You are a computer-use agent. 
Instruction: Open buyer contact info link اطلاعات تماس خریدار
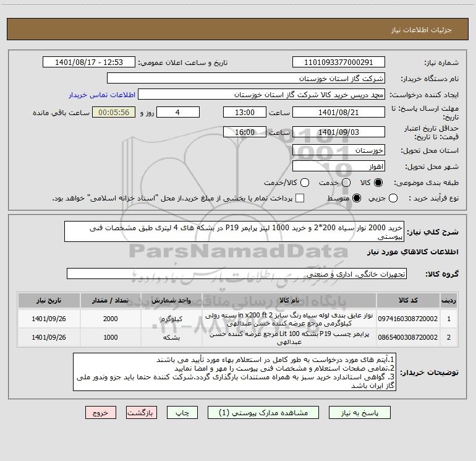coord(102,95)
